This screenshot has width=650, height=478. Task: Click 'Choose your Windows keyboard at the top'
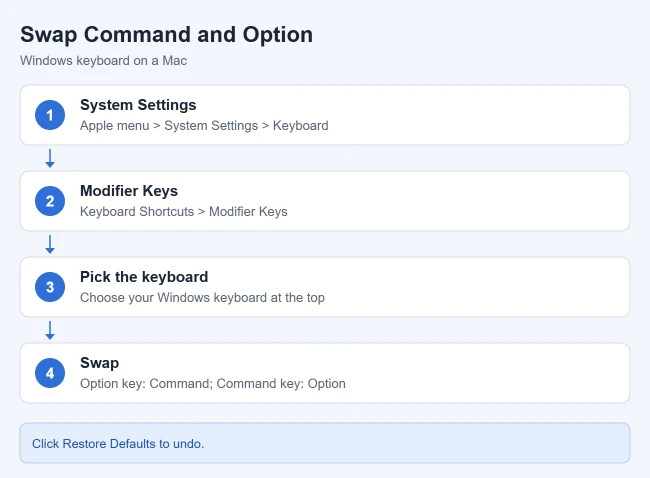pos(202,298)
